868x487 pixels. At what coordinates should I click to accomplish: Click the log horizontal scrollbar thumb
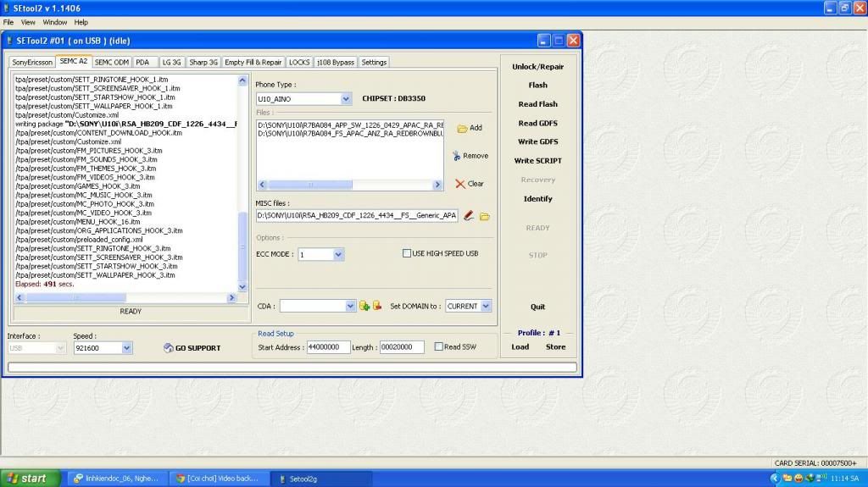coord(75,298)
